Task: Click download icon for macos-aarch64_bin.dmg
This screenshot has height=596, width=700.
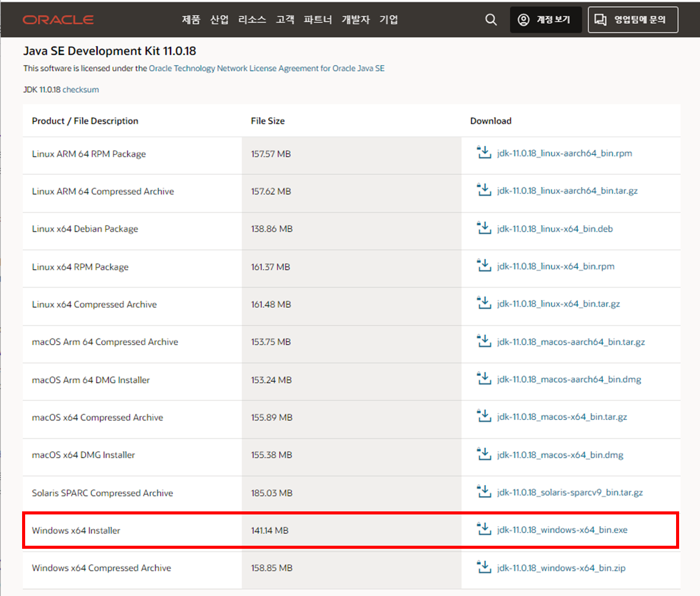Action: (x=484, y=378)
